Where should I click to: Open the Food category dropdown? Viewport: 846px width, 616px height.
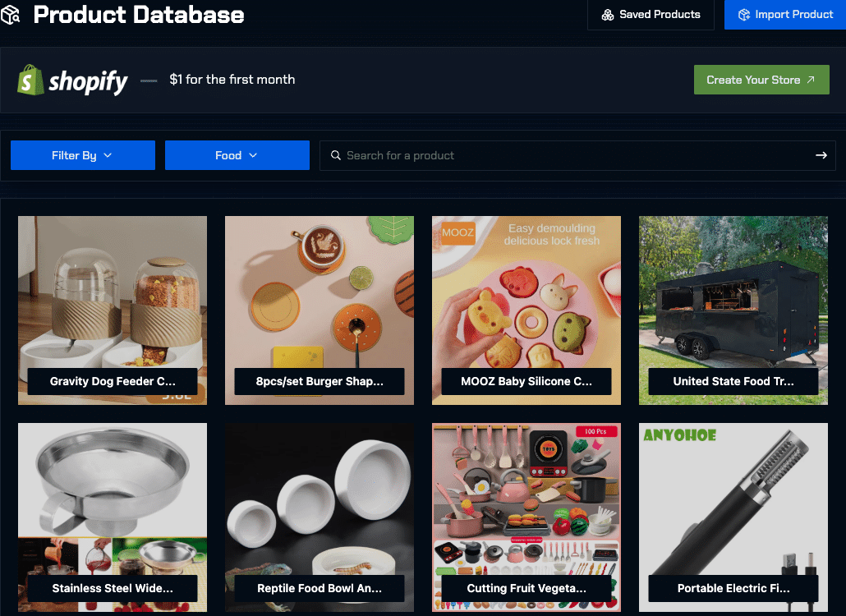pyautogui.click(x=237, y=155)
